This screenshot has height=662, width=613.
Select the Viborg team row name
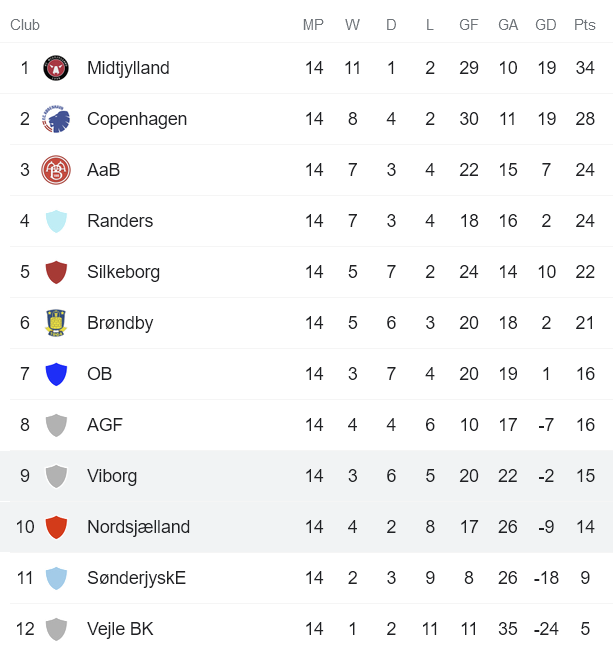[x=112, y=476]
